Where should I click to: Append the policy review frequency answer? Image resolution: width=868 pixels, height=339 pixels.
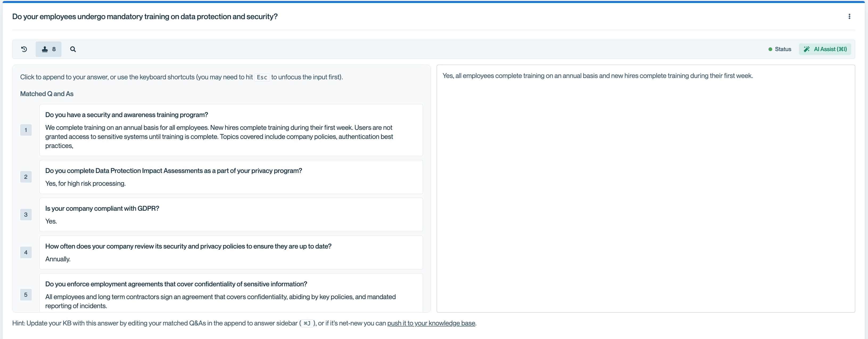[x=231, y=253]
